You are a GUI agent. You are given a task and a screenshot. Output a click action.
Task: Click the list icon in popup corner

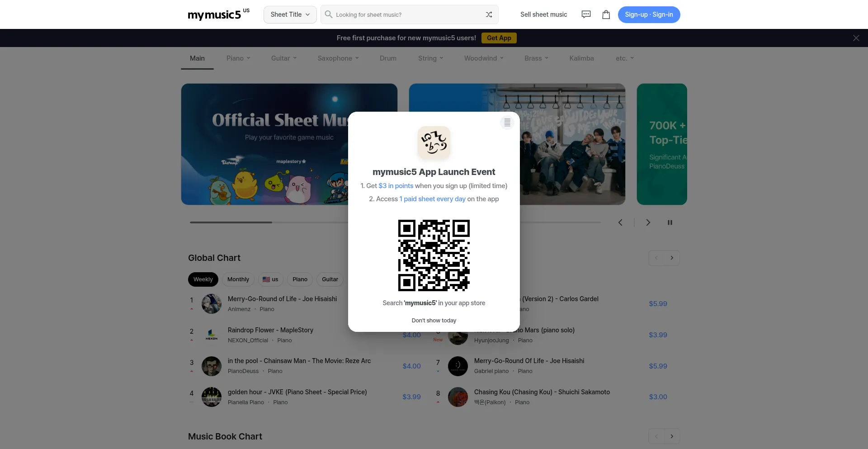coord(507,122)
